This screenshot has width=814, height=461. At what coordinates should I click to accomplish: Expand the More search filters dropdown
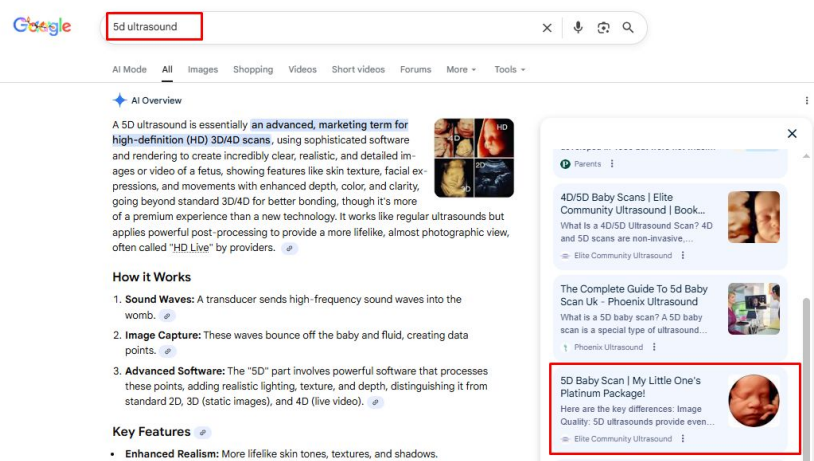[461, 69]
